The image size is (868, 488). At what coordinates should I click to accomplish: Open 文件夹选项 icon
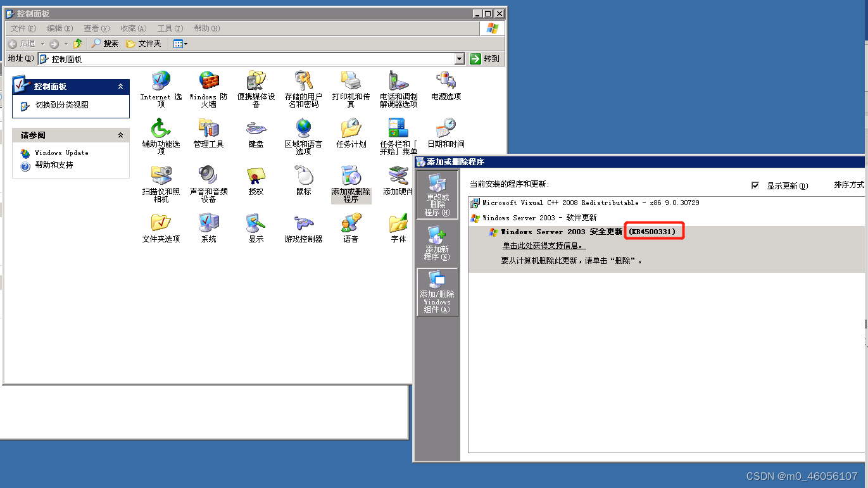(x=161, y=228)
